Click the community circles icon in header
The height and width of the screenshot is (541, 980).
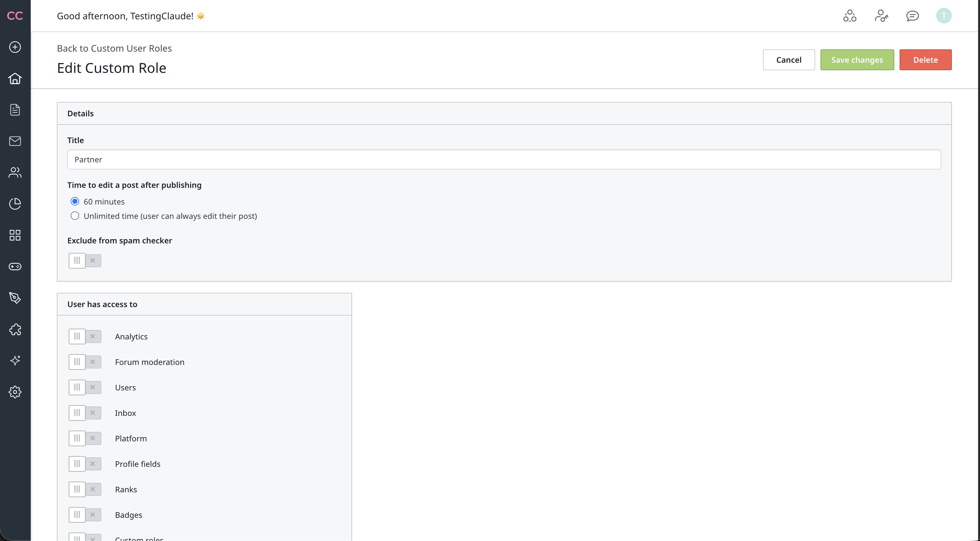pyautogui.click(x=850, y=16)
